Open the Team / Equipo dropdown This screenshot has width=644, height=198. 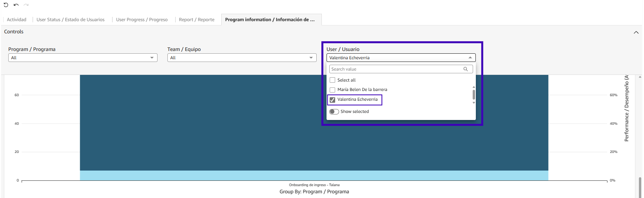(242, 58)
